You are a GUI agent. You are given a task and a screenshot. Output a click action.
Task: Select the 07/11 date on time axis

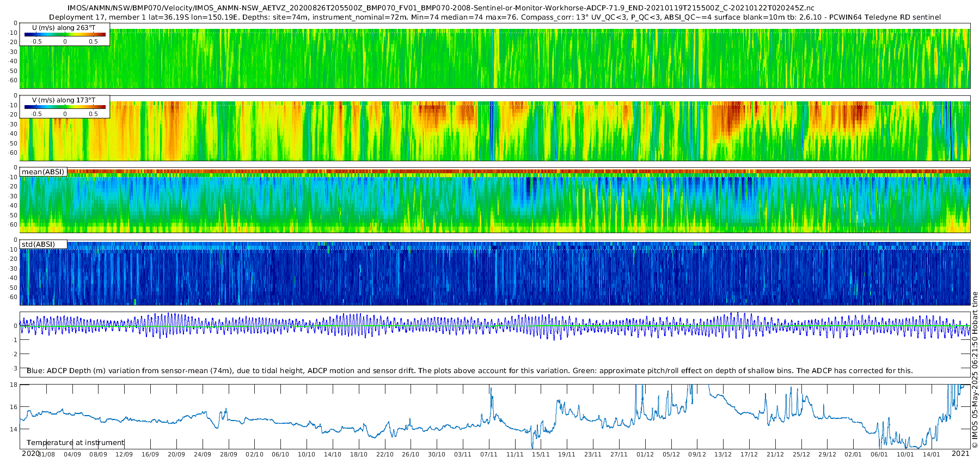click(x=489, y=454)
